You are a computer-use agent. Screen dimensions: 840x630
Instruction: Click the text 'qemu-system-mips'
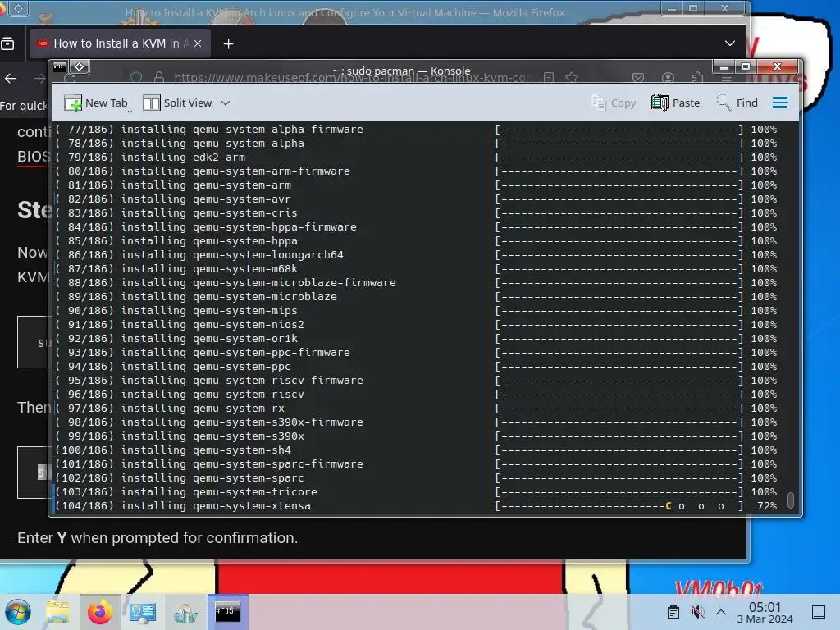[244, 310]
